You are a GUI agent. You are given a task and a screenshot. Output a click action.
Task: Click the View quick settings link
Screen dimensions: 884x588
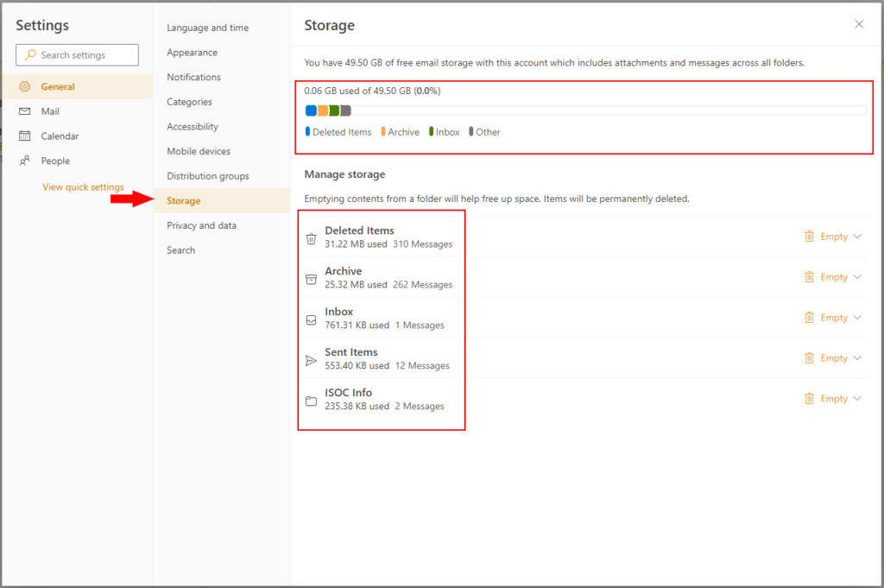coord(84,187)
